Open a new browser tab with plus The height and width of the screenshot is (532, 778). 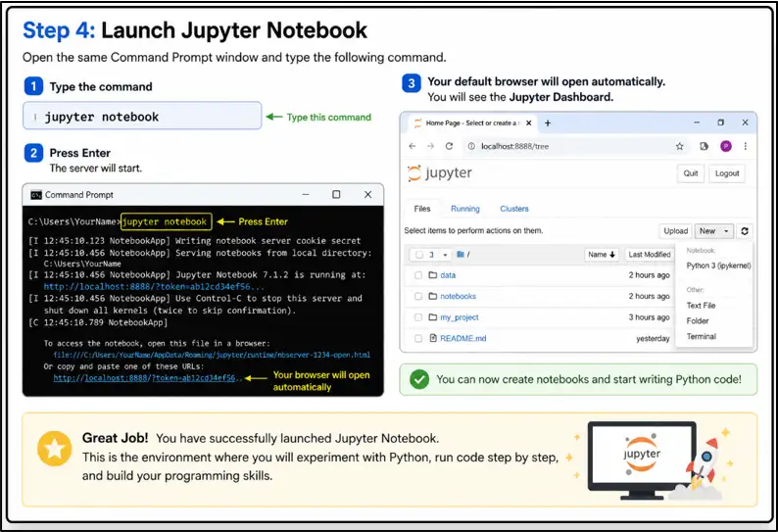pos(548,123)
